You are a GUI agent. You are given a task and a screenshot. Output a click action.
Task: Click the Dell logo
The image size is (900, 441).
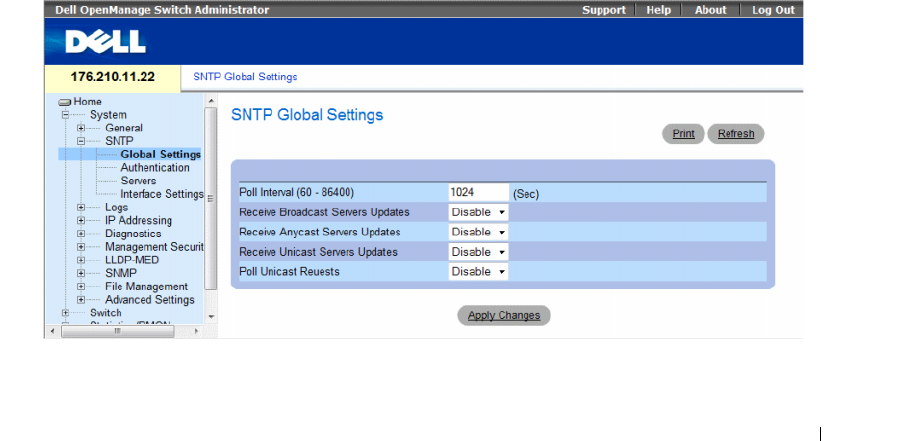(x=105, y=42)
